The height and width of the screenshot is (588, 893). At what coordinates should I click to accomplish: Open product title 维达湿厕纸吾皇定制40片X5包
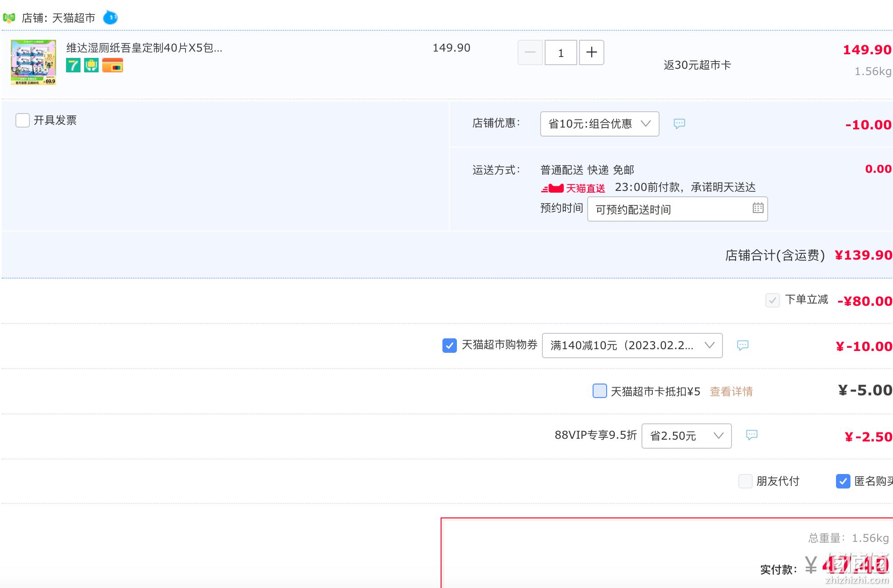144,48
